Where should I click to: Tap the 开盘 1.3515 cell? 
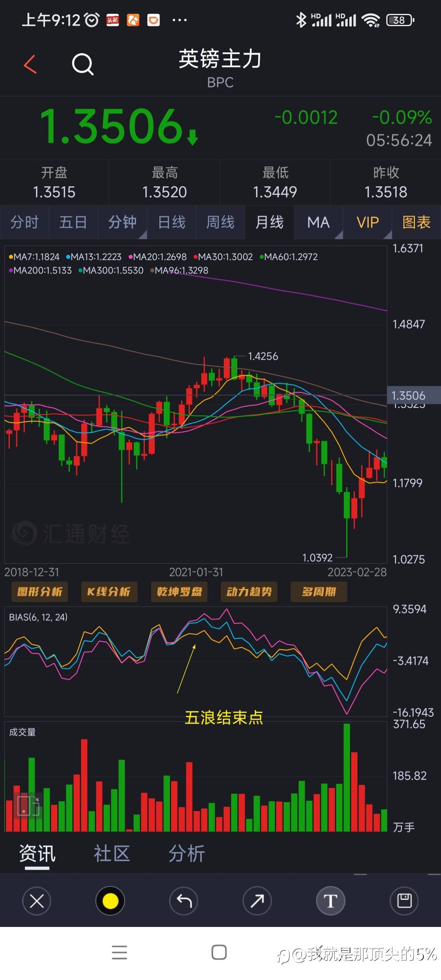pyautogui.click(x=54, y=183)
